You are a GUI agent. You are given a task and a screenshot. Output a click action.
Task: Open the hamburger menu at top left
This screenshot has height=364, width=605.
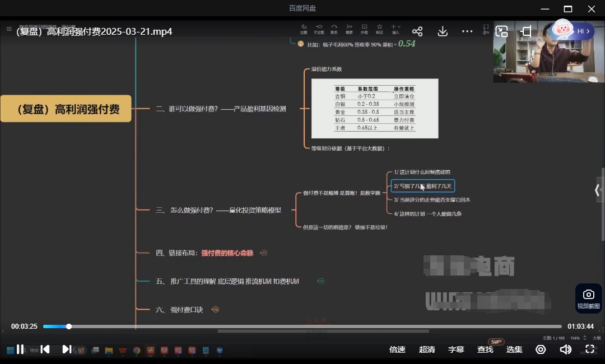tap(9, 29)
